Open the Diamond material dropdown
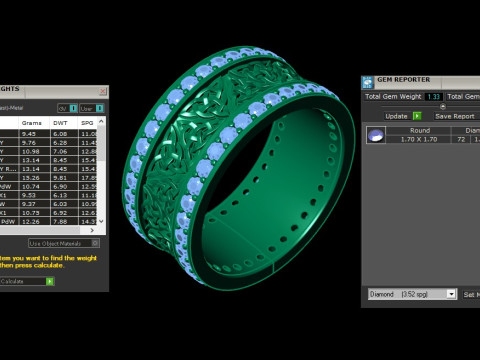This screenshot has width=480, height=360. 451,294
